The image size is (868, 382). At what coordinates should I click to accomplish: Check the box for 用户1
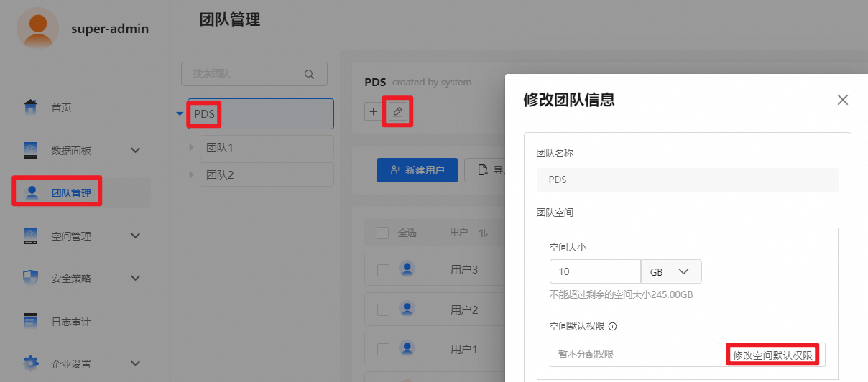[383, 350]
